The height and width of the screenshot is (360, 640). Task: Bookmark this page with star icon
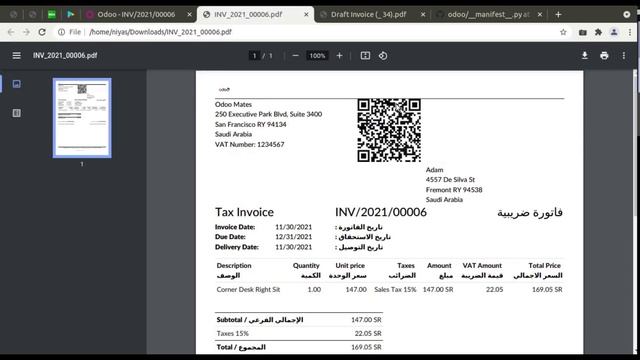click(x=563, y=32)
